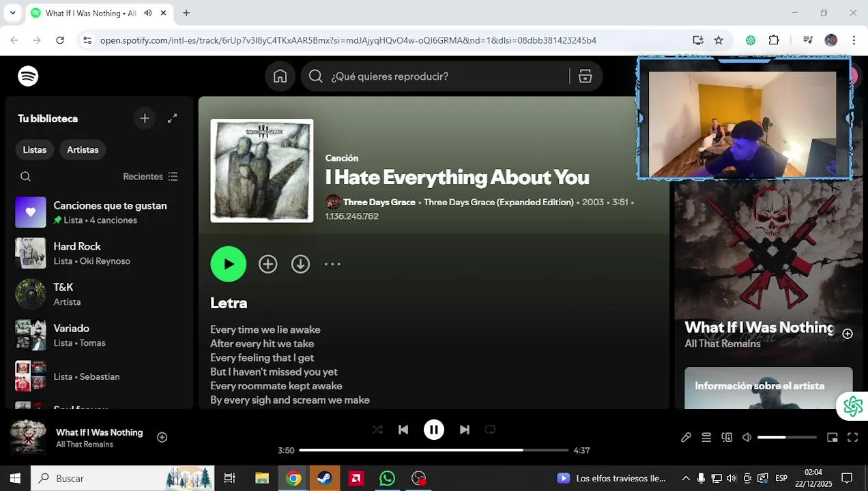Screen dimensions: 868x491
Task: Click lyric line 'But I haven't missed you yet'
Action: (274, 372)
